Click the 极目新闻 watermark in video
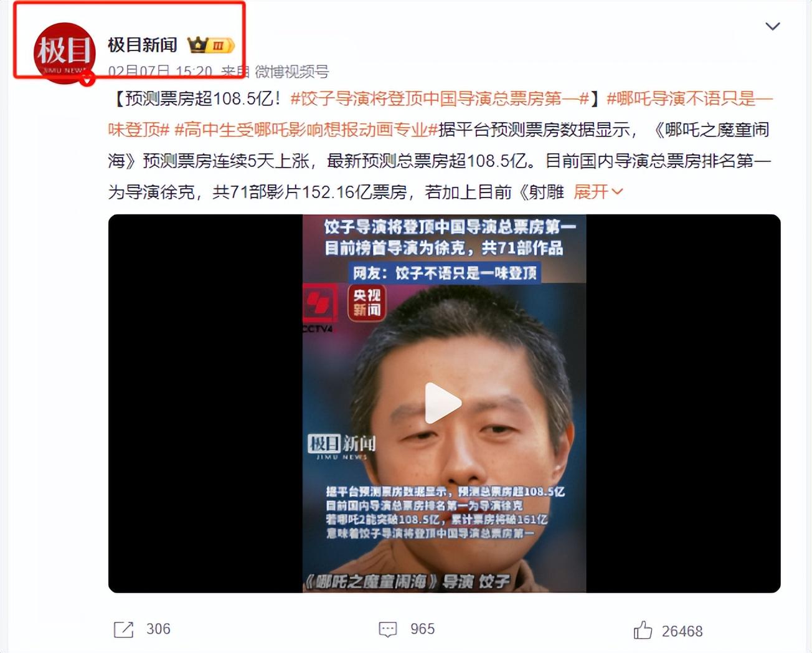Screen dimensions: 812x653 [342, 447]
